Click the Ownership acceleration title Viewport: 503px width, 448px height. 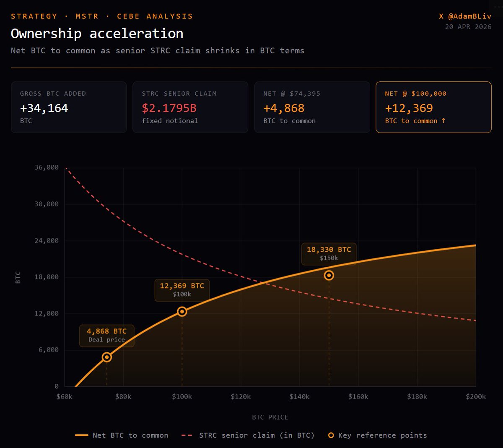[97, 34]
